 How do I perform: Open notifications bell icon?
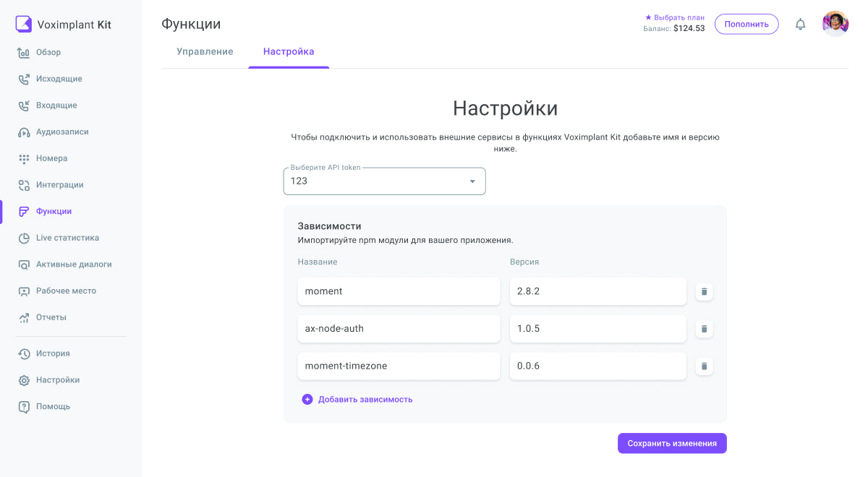point(800,24)
